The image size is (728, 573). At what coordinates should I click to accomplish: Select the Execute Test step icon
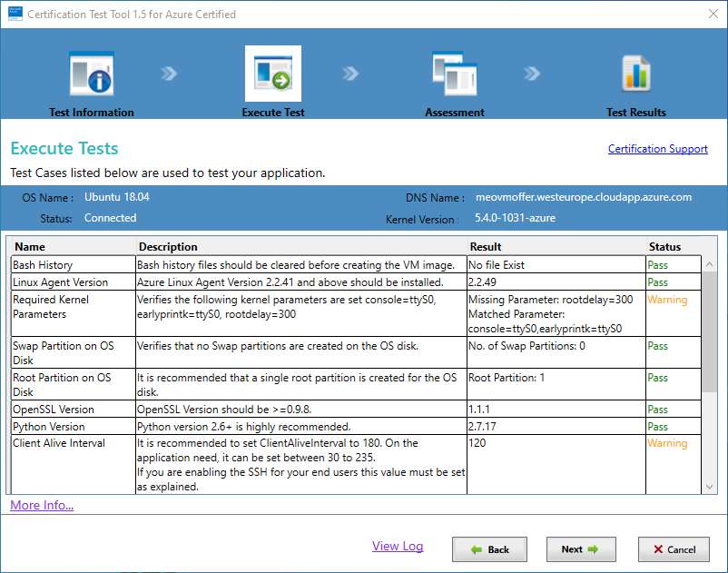[273, 73]
